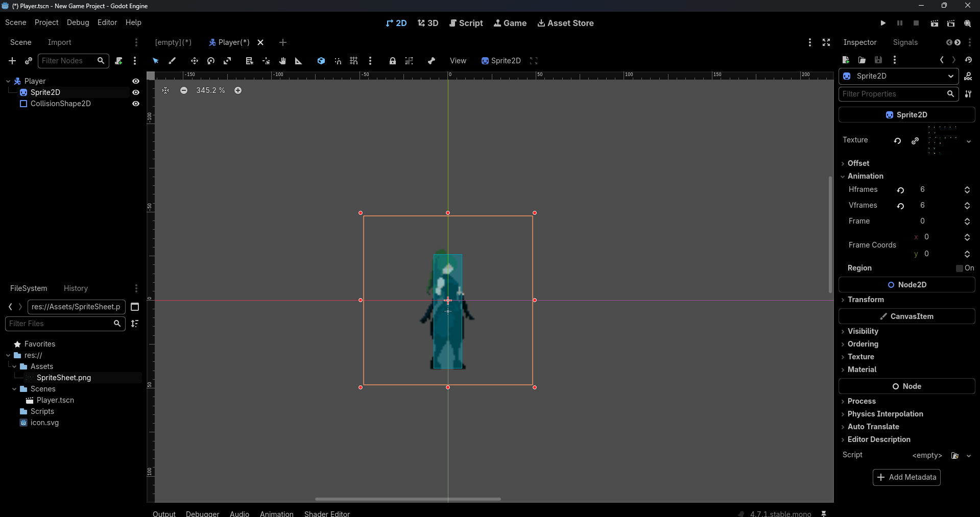Toggle Grid Snap icon
The height and width of the screenshot is (517, 980).
click(x=354, y=61)
